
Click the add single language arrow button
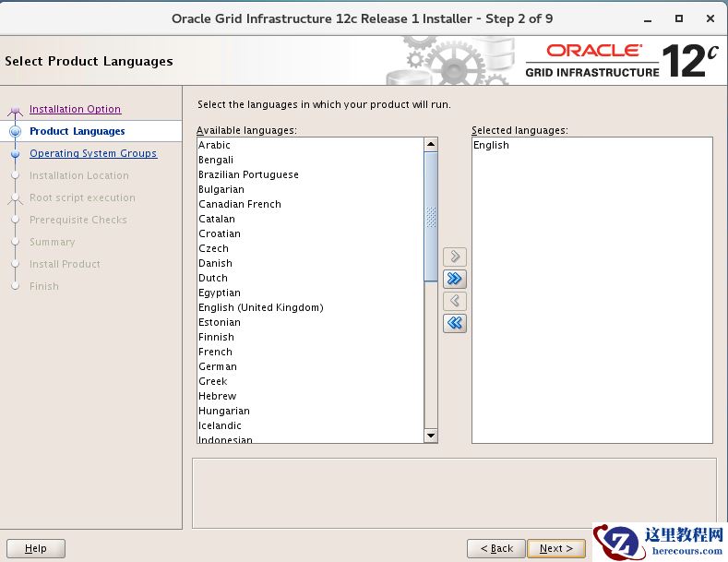[455, 257]
